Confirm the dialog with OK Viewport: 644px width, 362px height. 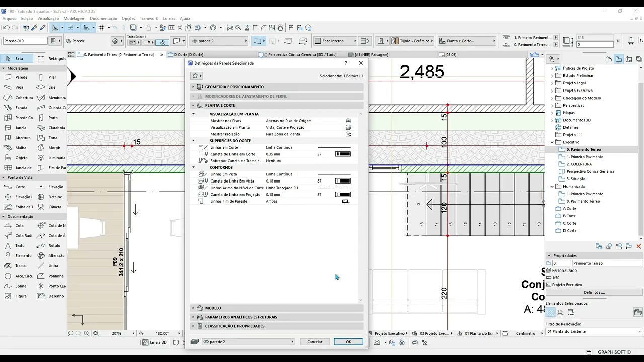[x=348, y=342]
